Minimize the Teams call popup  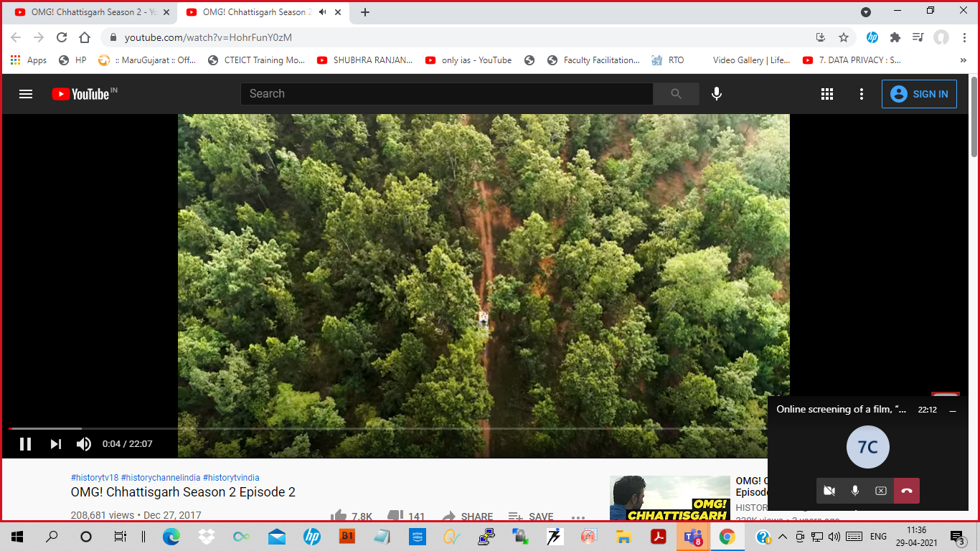pyautogui.click(x=953, y=410)
